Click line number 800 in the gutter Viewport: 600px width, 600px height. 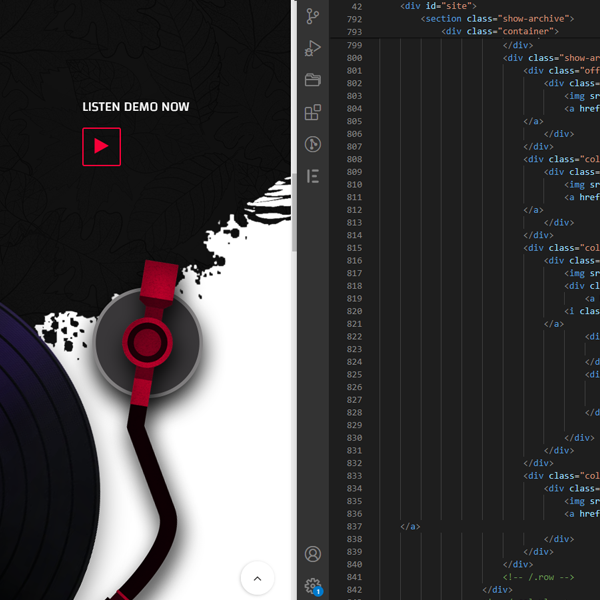tap(353, 58)
